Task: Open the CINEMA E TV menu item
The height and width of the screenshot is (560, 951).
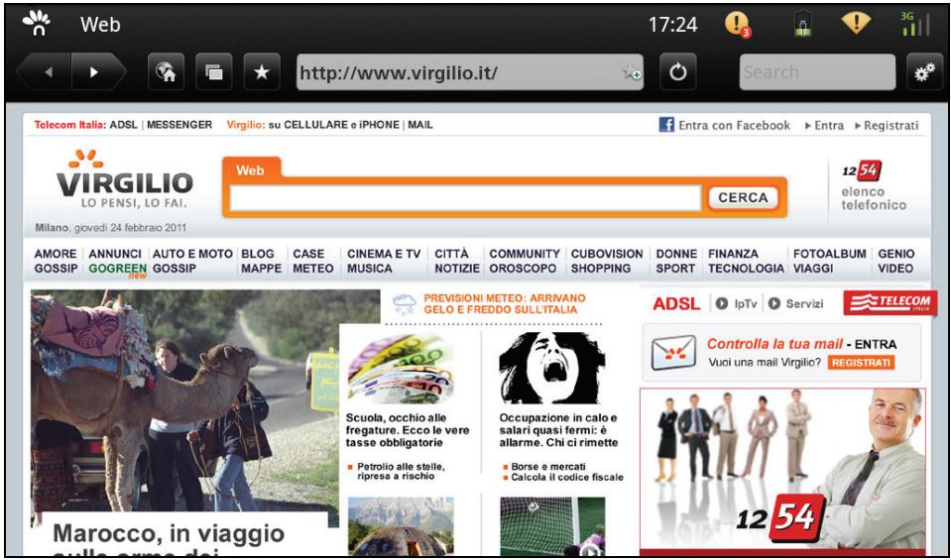Action: coord(384,254)
